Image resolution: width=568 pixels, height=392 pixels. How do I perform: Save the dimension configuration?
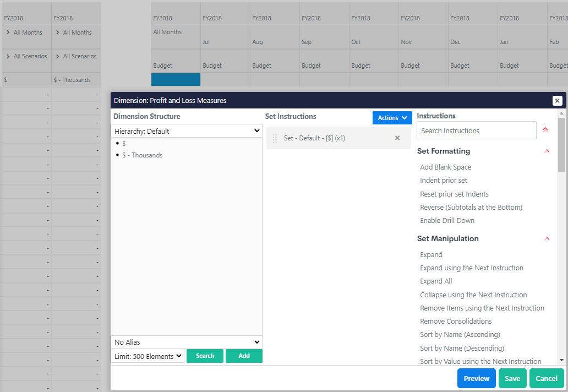[x=512, y=378]
